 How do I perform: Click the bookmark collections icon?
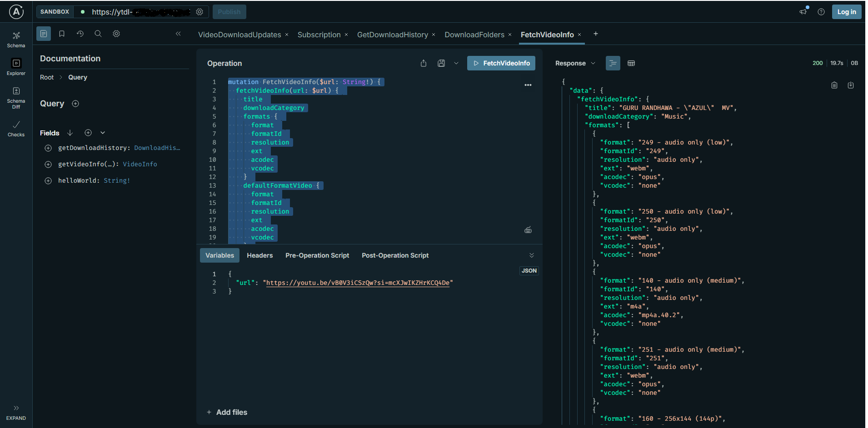click(x=62, y=34)
